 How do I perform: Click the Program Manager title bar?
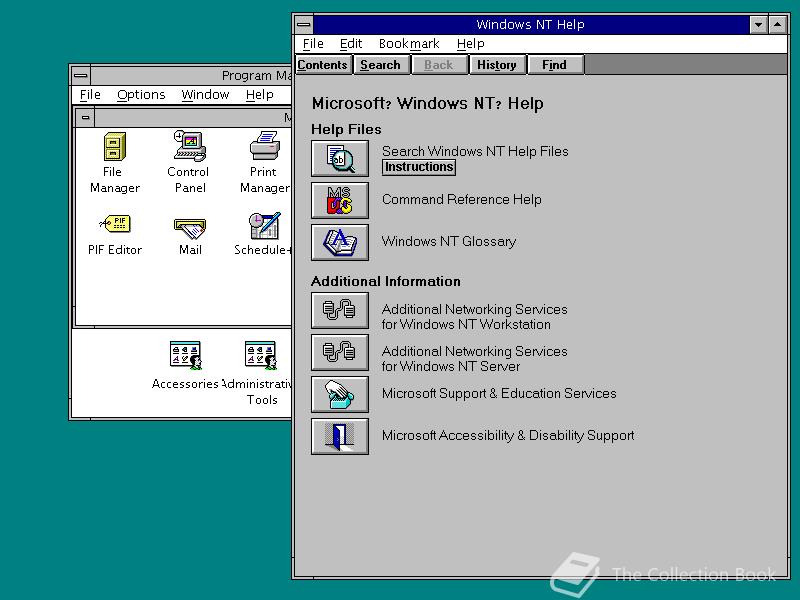(x=191, y=76)
